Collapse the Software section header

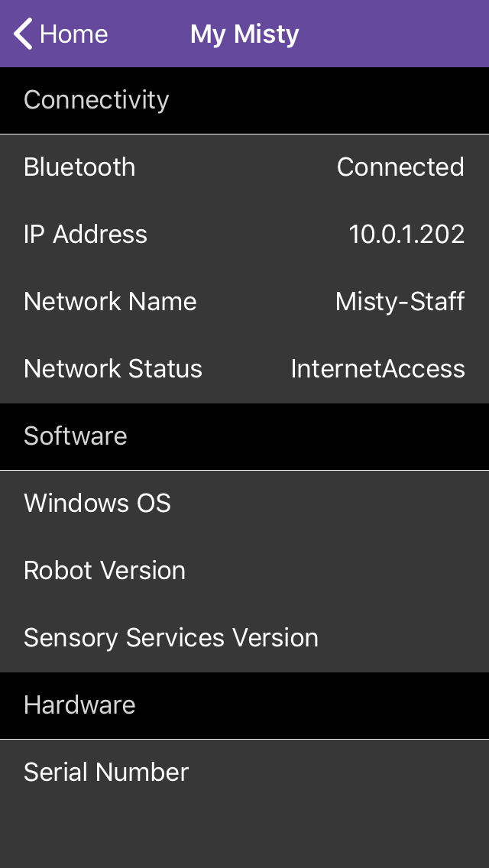(75, 436)
